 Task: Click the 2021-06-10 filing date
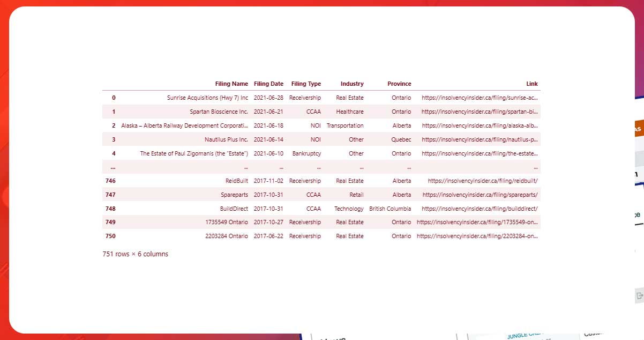[x=268, y=153]
